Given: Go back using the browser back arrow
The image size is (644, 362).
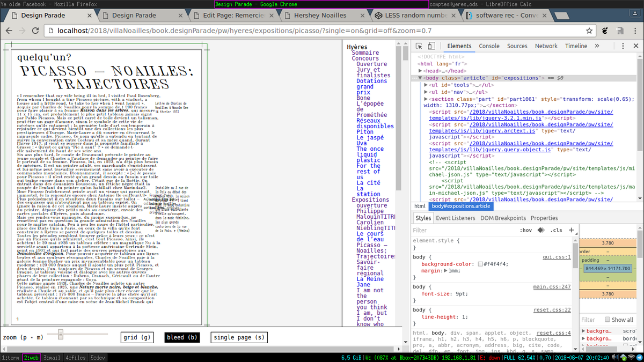Looking at the screenshot, I should coord(9,31).
